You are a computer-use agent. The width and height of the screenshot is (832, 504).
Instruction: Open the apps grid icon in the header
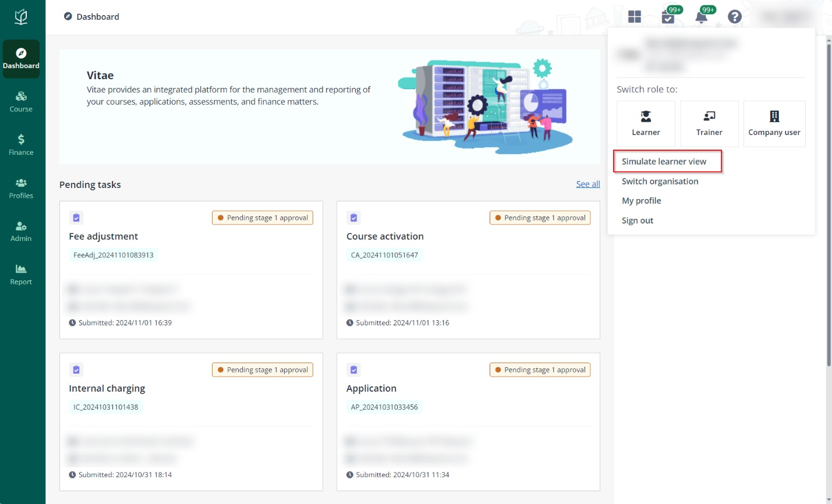pos(635,17)
